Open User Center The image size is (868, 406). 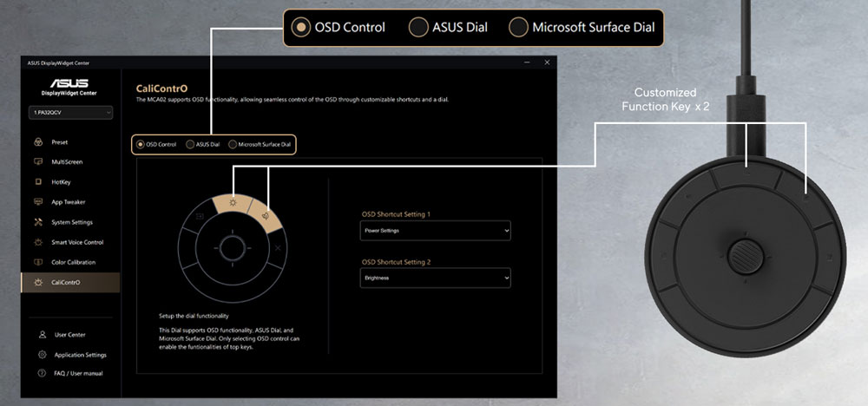[x=70, y=335]
